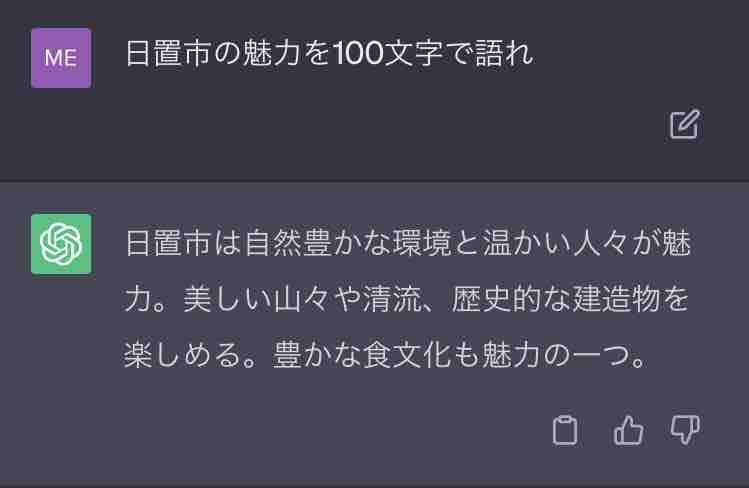Click the word 環境 in the first reply line
This screenshot has height=488, width=749.
[x=422, y=243]
